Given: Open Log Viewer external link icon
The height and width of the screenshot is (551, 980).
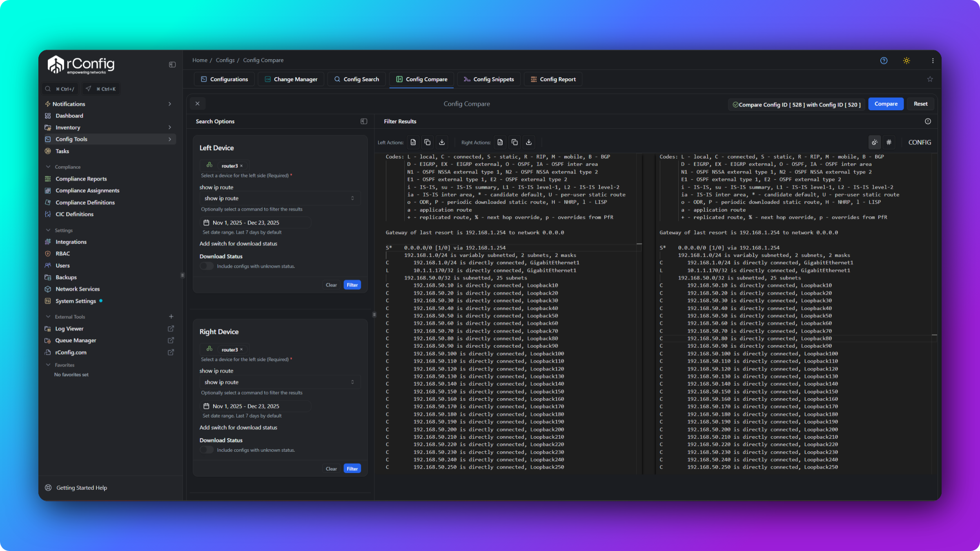Looking at the screenshot, I should pos(171,329).
